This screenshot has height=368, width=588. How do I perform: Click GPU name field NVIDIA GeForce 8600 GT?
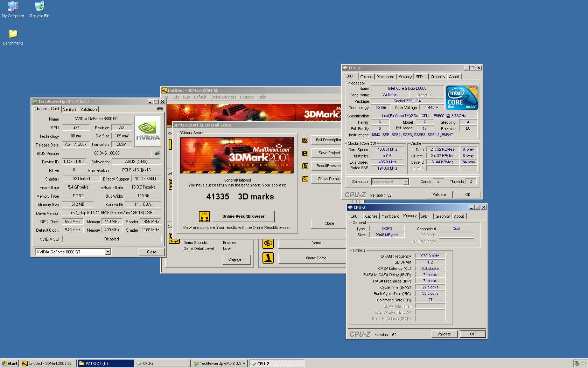point(97,119)
